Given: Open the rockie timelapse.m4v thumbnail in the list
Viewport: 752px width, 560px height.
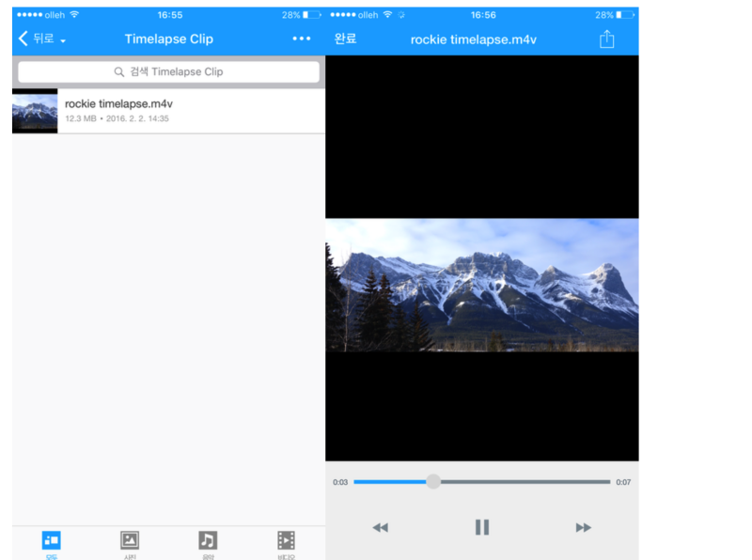Looking at the screenshot, I should pos(35,111).
